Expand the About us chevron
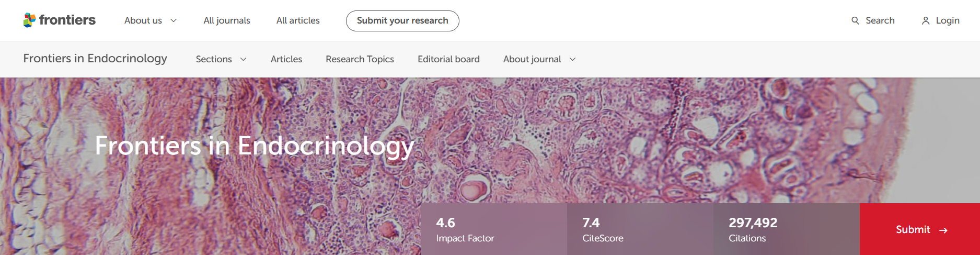Screen dimensions: 980x255 (x=174, y=20)
